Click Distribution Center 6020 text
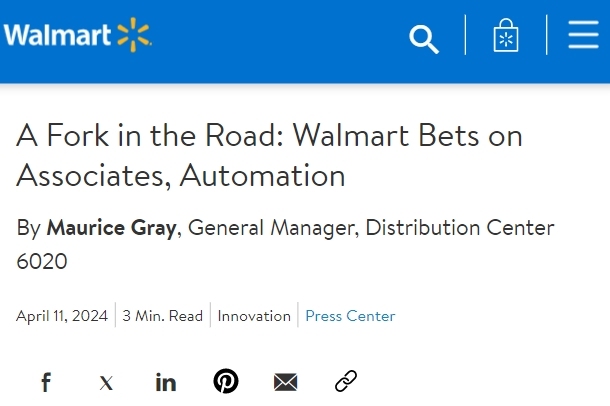Image resolution: width=610 pixels, height=406 pixels. tap(459, 228)
